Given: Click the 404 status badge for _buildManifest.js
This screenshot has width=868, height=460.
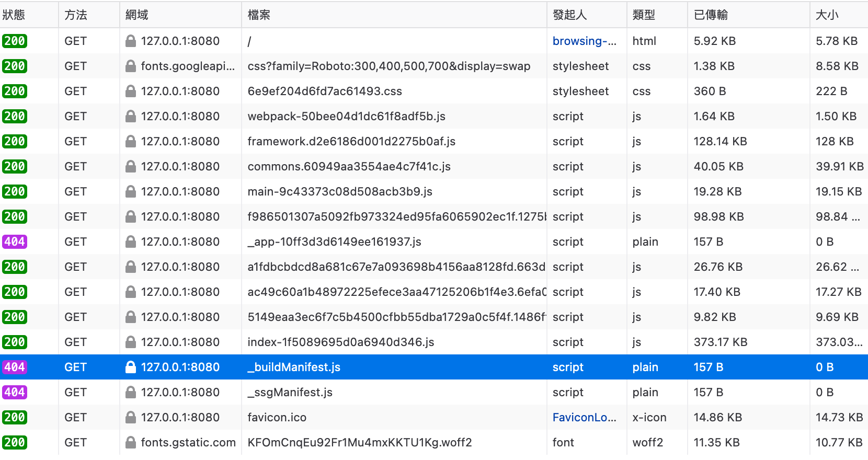Looking at the screenshot, I should point(15,367).
